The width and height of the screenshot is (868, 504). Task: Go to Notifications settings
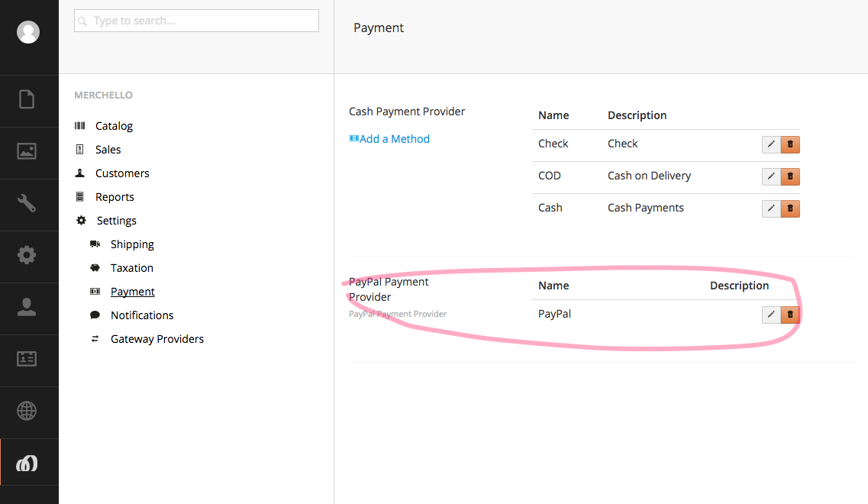pos(142,315)
